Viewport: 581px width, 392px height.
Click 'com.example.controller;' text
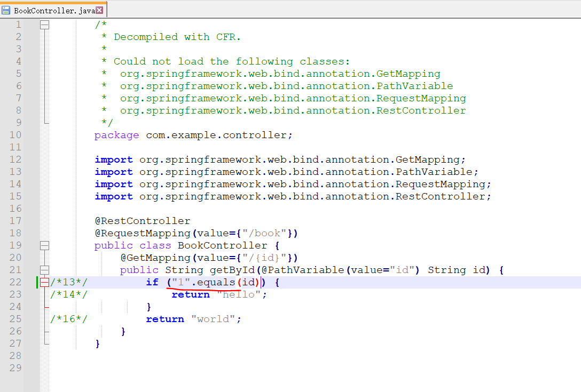[219, 135]
